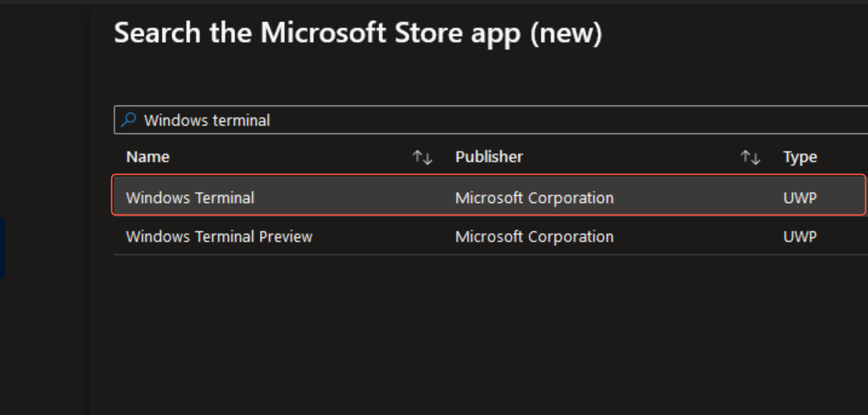Sort results by Name arrows

coord(423,157)
